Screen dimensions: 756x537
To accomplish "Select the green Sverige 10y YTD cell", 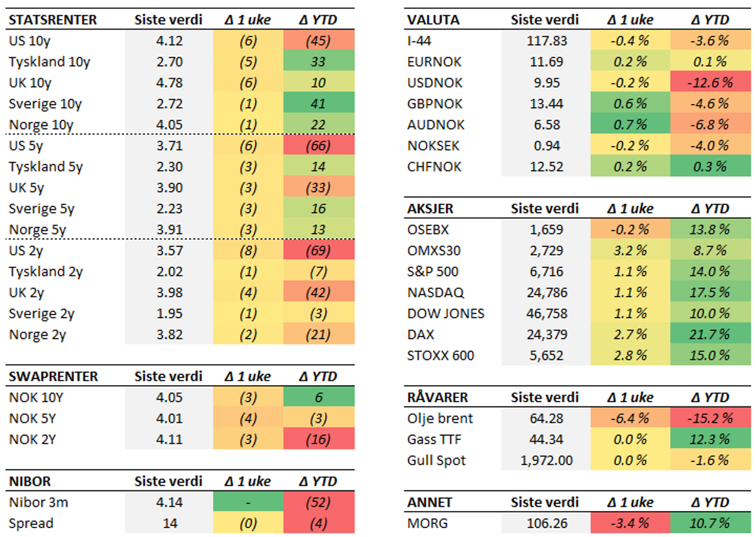I will [318, 104].
